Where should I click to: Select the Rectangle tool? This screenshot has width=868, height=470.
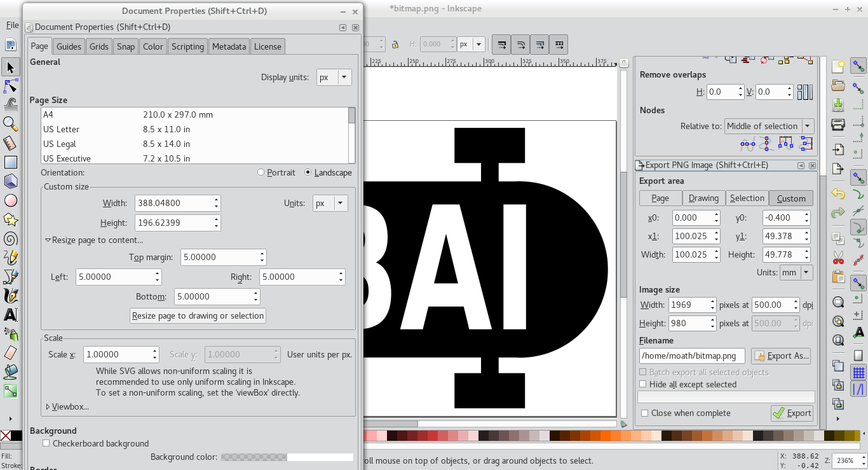[x=10, y=162]
